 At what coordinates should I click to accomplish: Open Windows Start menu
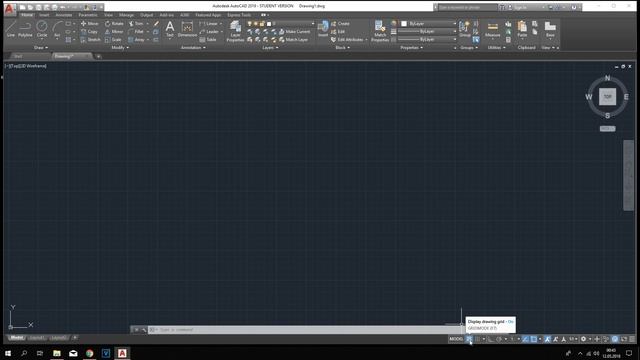coord(8,353)
